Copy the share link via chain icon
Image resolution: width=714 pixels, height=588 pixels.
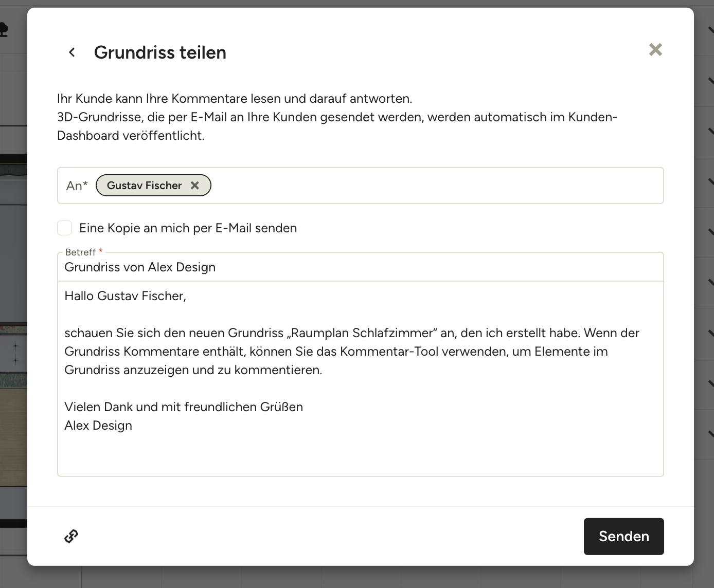(71, 536)
